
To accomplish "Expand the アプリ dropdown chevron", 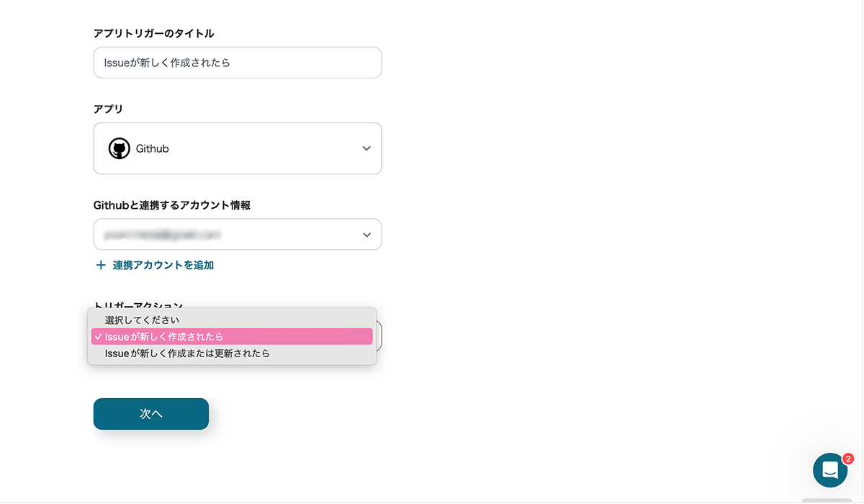I will tap(366, 148).
